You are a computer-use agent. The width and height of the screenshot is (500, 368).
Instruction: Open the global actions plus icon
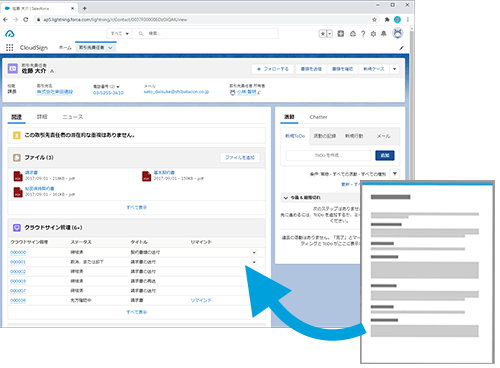341,34
